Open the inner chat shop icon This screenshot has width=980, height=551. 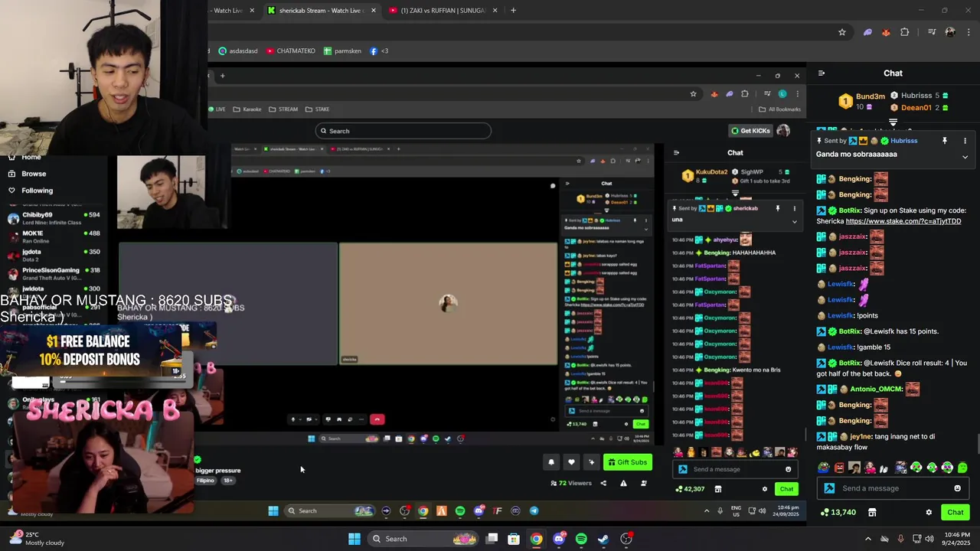click(718, 489)
